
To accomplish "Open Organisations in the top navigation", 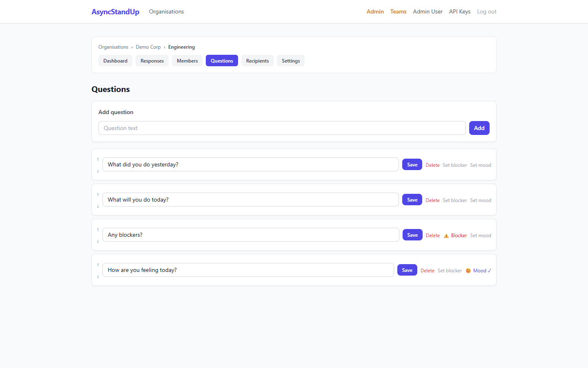I will point(166,11).
